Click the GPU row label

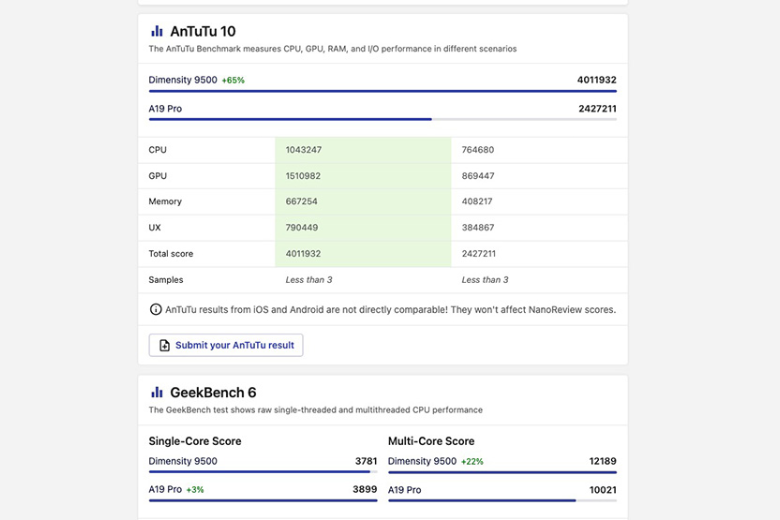coord(157,176)
